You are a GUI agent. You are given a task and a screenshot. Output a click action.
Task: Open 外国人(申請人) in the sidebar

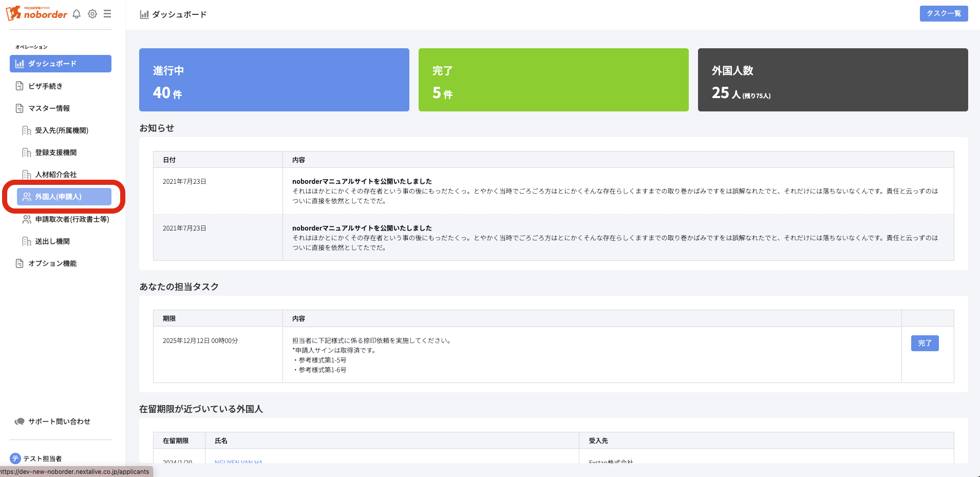click(64, 197)
